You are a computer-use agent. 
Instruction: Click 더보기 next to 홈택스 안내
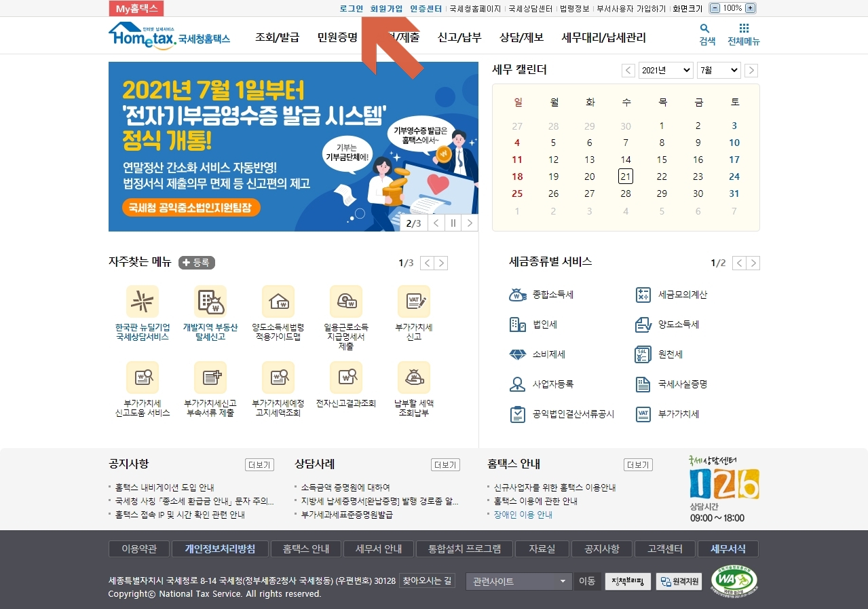(x=638, y=465)
